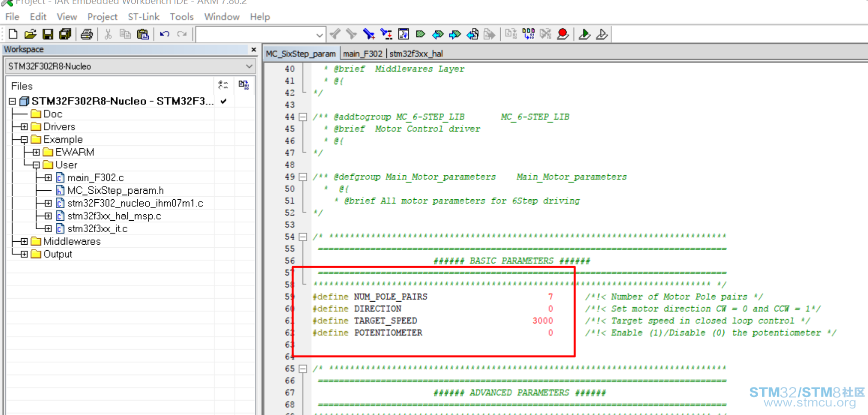Toggle breakpoint with the red dot icon
The height and width of the screenshot is (415, 868).
pyautogui.click(x=563, y=34)
